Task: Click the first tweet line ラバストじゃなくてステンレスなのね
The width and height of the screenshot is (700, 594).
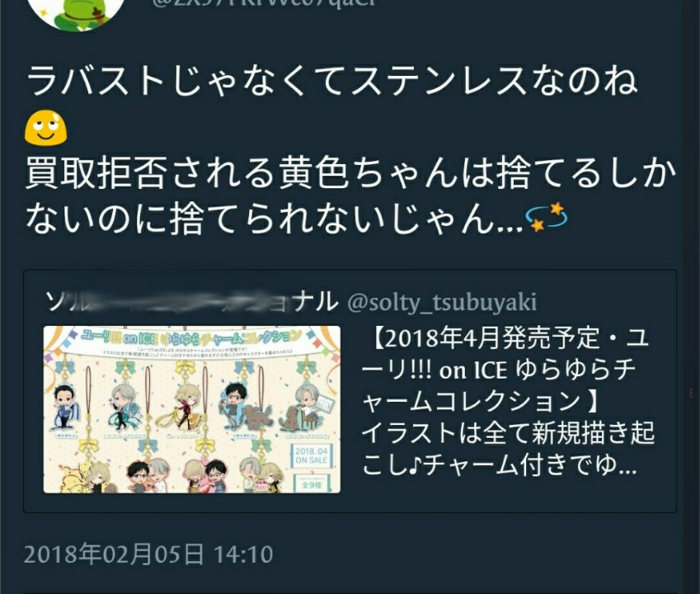Action: coord(331,81)
